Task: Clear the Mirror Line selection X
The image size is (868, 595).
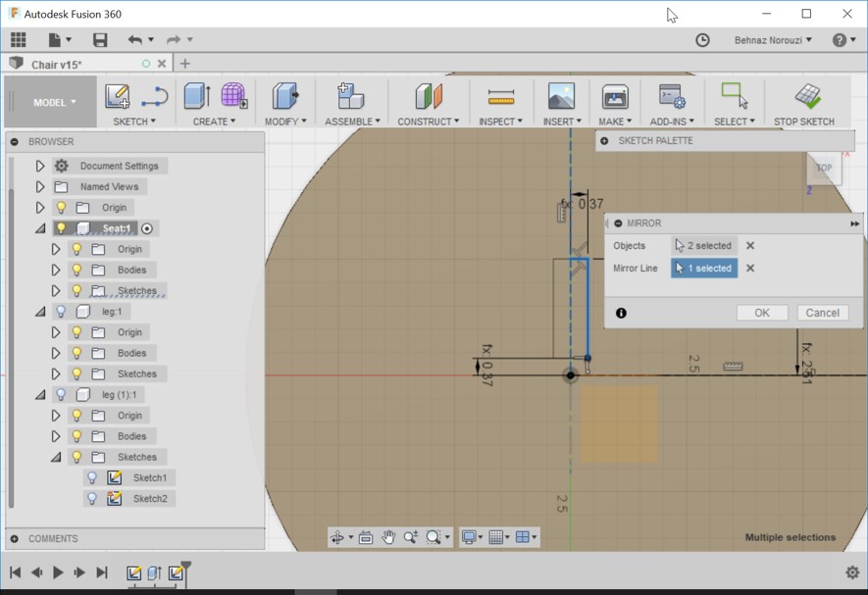Action: pos(750,269)
